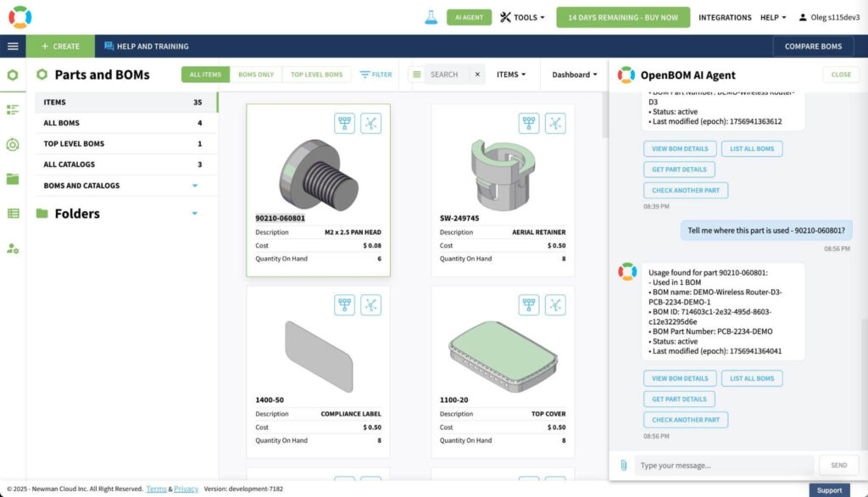Switch to TOP LEVEL BOMS filter
This screenshot has height=497, width=868.
(x=317, y=75)
